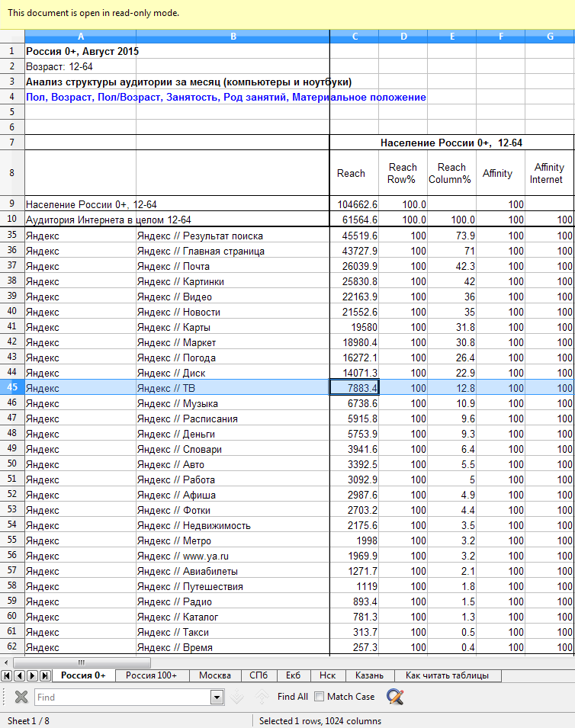Open the Find & Replace dialog icon
This screenshot has width=575, height=728.
[395, 697]
